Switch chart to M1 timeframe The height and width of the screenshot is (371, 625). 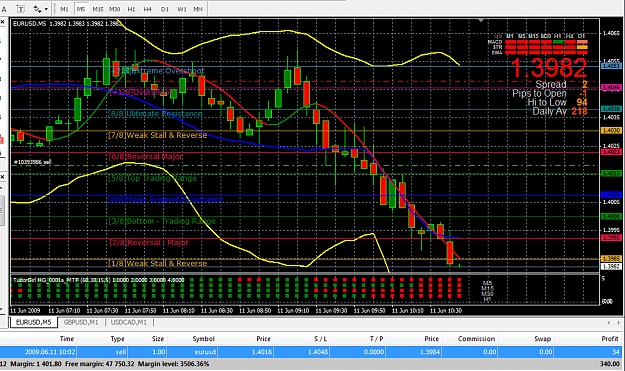click(x=64, y=9)
